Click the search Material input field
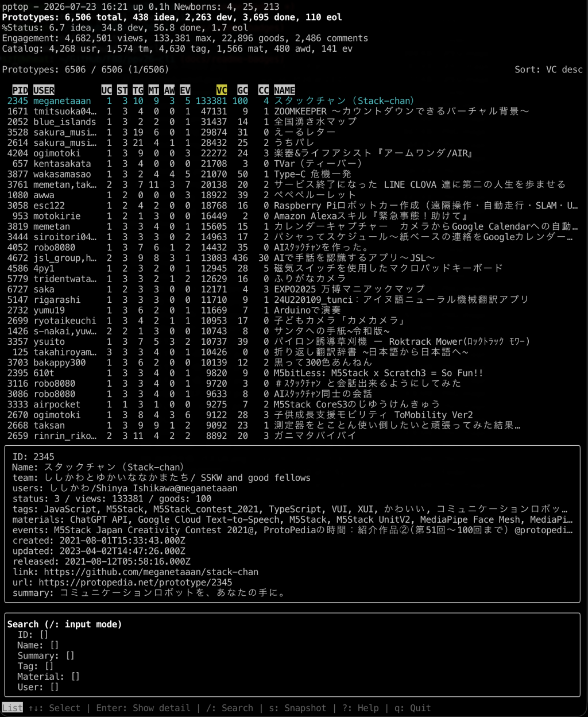This screenshot has width=588, height=717. pos(75,677)
